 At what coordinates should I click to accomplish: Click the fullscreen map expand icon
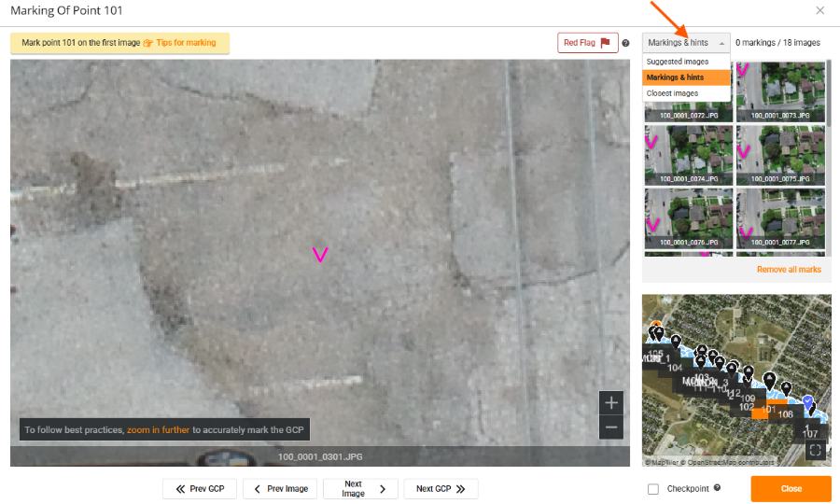tap(816, 451)
